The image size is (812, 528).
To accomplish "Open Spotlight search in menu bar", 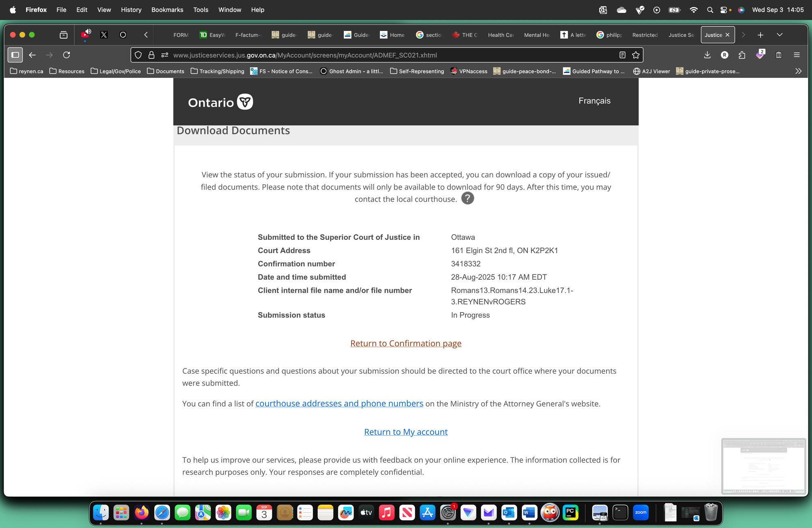I will pos(710,10).
